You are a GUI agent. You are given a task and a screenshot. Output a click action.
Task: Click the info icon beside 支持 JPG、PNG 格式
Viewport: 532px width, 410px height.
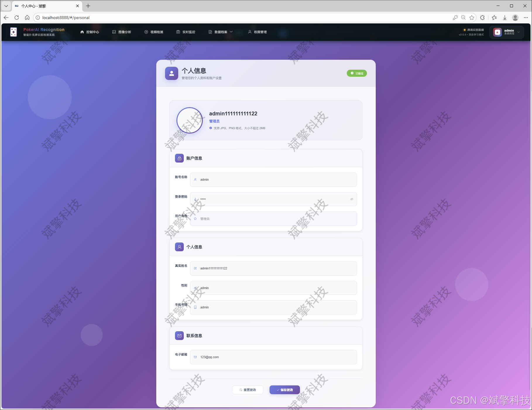click(x=211, y=128)
